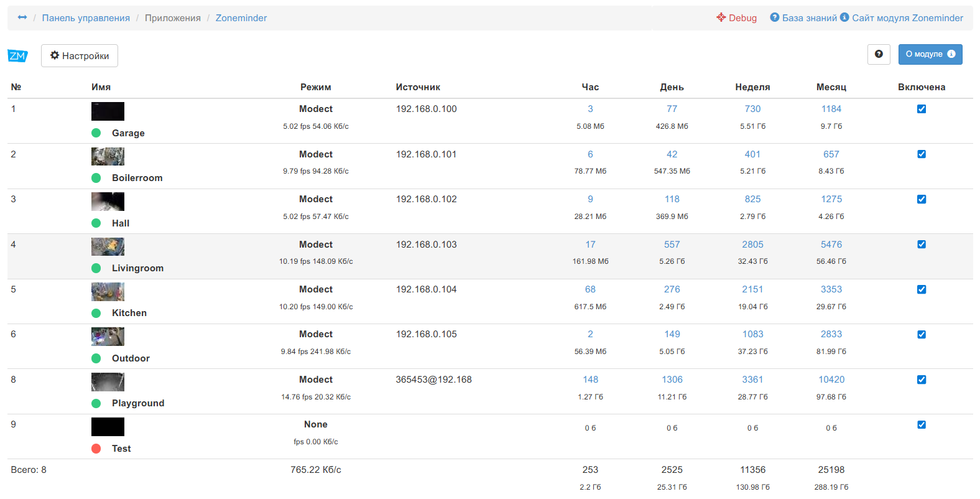Click the ZM Zoneminder logo icon
Screen dimensions: 980x499
[x=17, y=56]
